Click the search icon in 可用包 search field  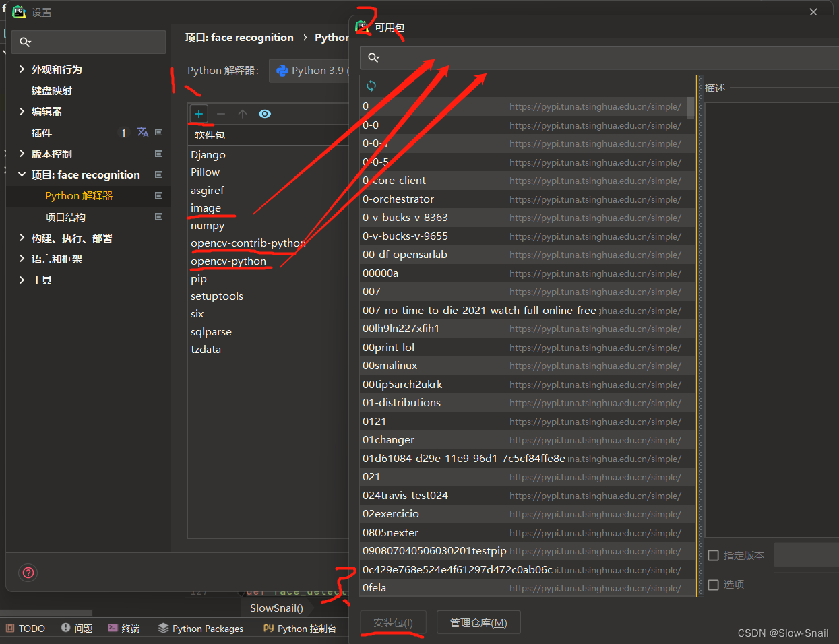pyautogui.click(x=373, y=58)
